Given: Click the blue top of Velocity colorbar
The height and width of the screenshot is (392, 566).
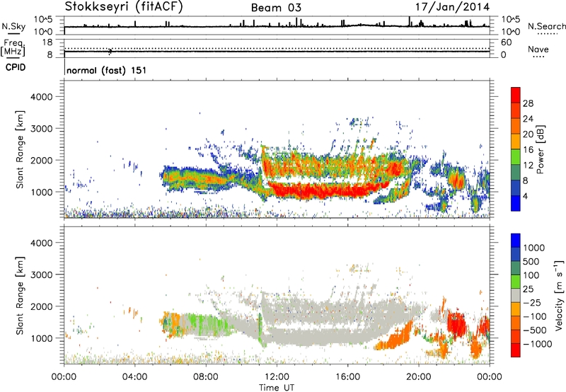Looking at the screenshot, I should point(516,241).
